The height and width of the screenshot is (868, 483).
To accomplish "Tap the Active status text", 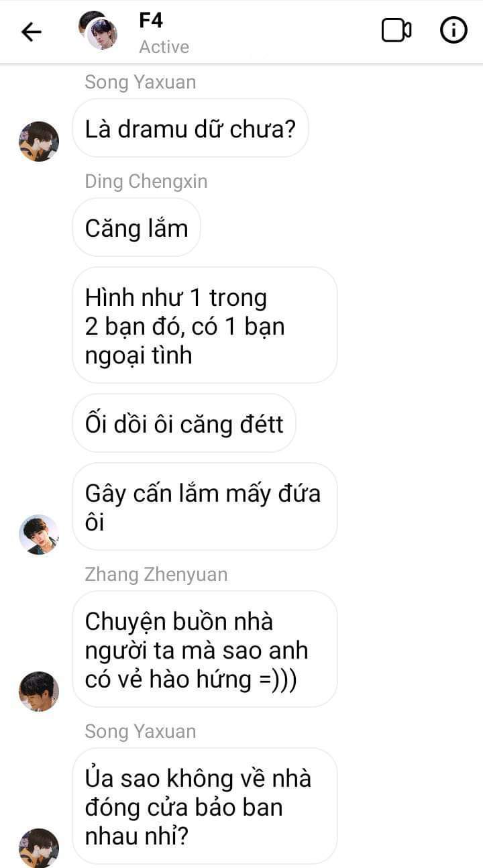I will click(164, 47).
